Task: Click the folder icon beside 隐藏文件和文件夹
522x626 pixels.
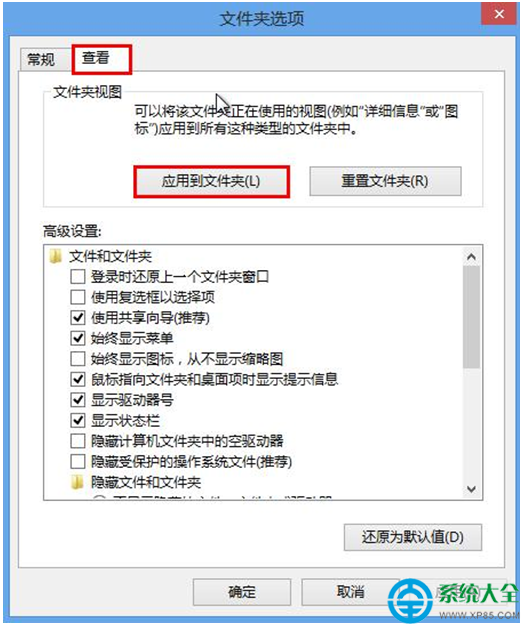Action: [77, 482]
